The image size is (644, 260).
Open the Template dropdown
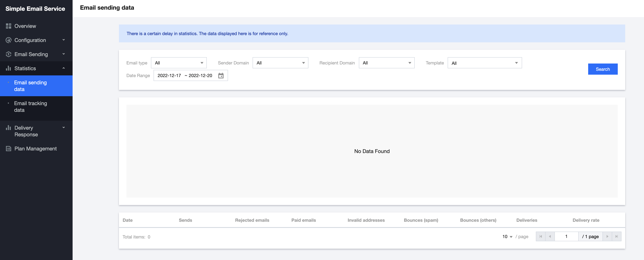(484, 63)
